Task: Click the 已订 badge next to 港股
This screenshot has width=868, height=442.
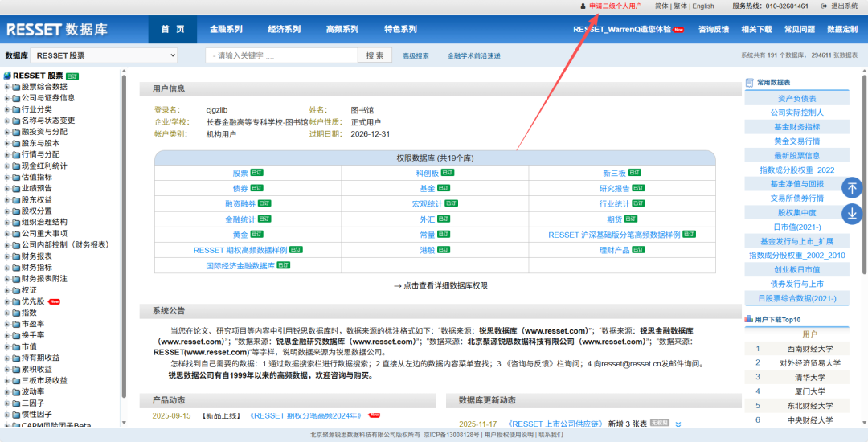Action: point(444,250)
